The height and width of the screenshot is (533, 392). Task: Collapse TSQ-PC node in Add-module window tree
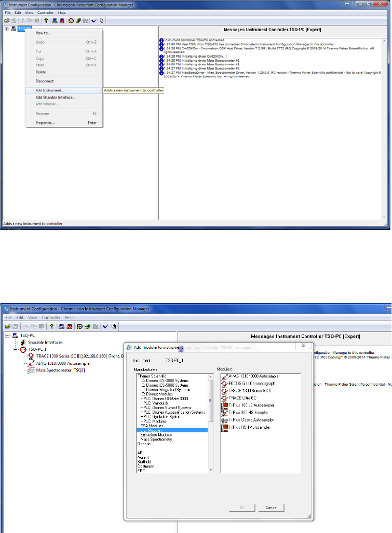click(x=7, y=335)
